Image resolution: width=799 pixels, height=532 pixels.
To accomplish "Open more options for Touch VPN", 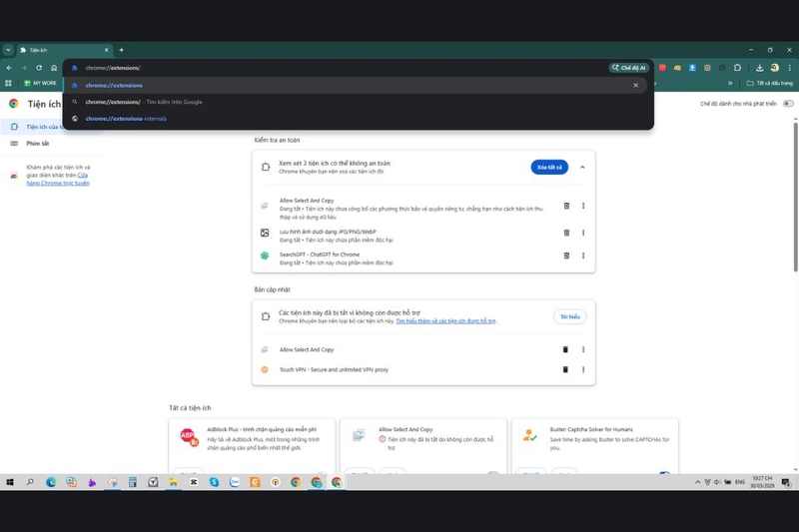I will 583,369.
